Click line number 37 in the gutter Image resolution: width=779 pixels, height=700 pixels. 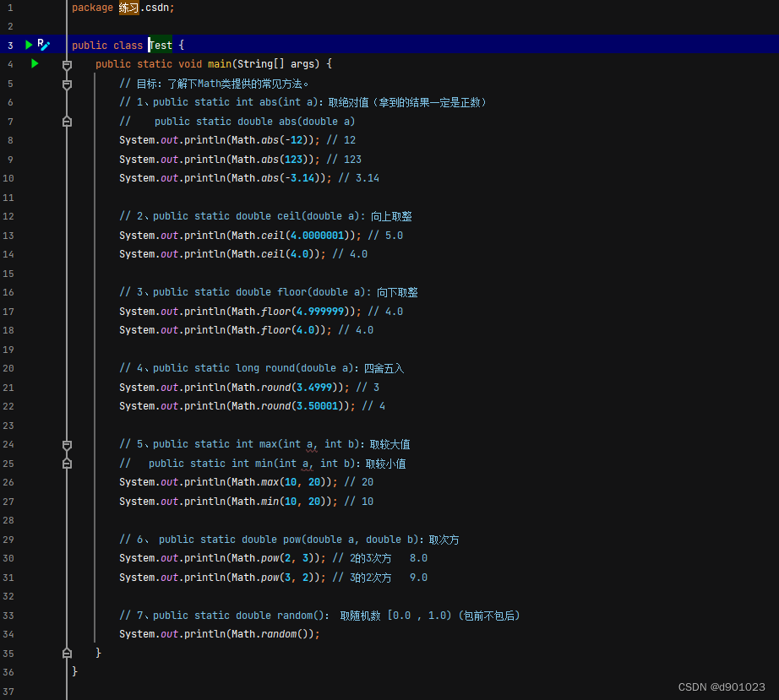click(x=8, y=692)
